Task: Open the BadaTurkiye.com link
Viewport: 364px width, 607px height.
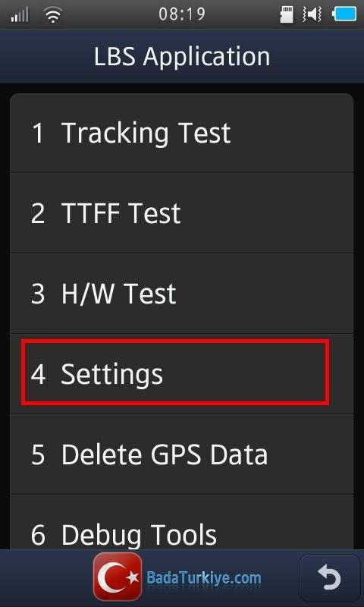Action: click(204, 579)
